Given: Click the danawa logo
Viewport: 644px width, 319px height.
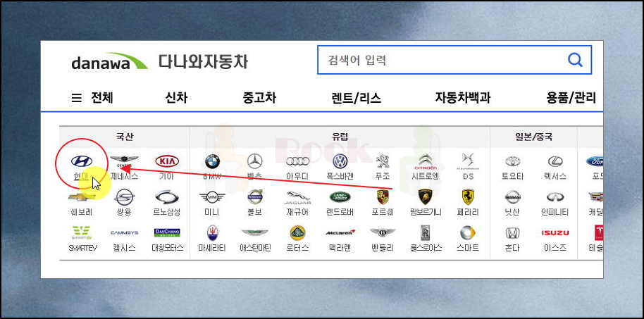Looking at the screenshot, I should tap(109, 61).
